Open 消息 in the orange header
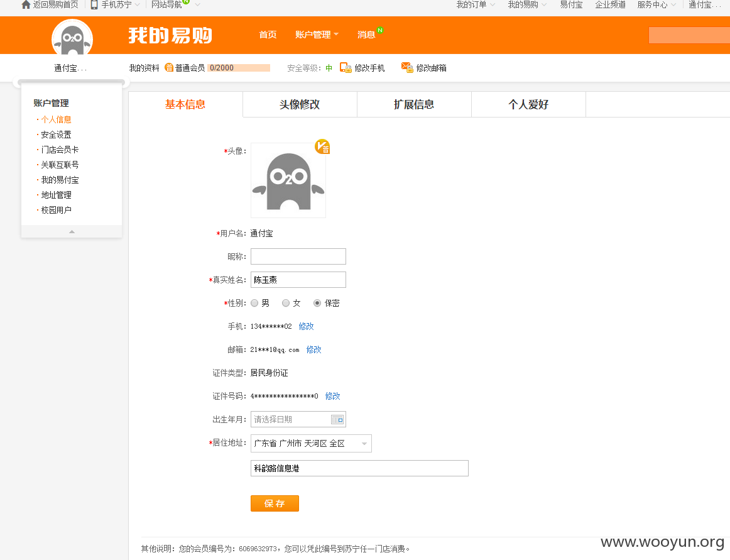This screenshot has height=560, width=730. (x=366, y=35)
